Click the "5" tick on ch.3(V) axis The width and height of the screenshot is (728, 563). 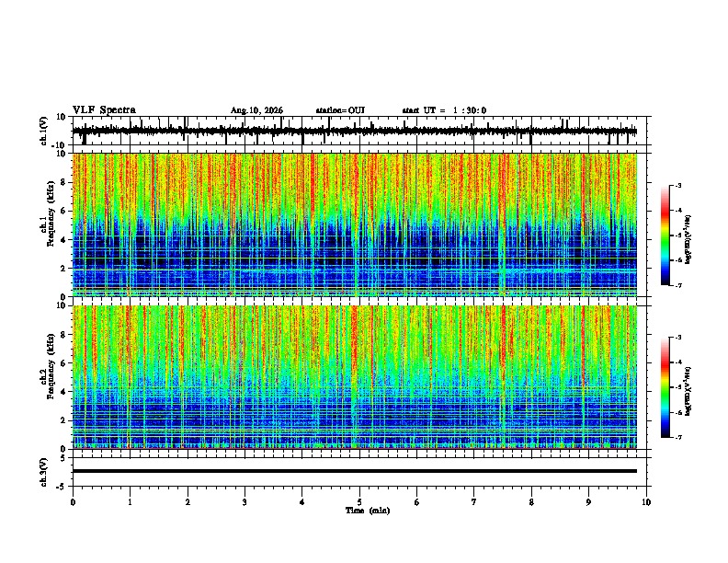(63, 458)
